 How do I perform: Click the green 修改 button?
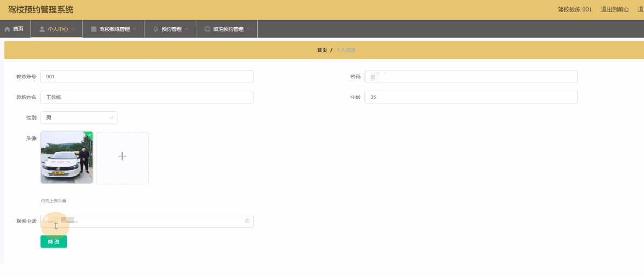click(x=53, y=242)
